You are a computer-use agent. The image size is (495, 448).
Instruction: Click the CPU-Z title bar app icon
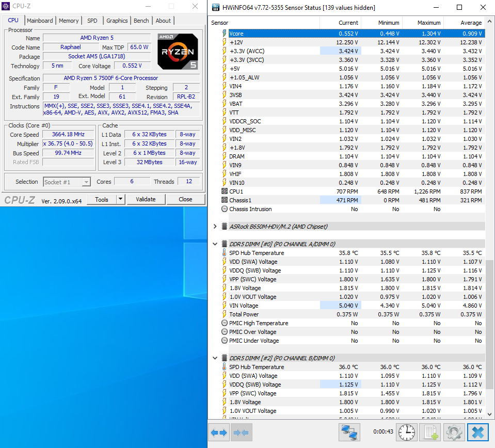pos(6,6)
